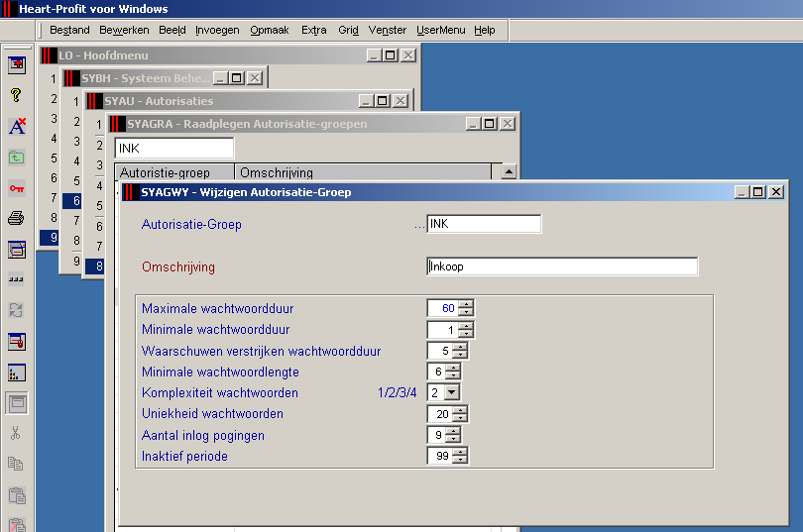The width and height of the screenshot is (803, 532).
Task: Maximize the SYAGWY Wijzigen Autorisatie-Groep window
Action: point(758,192)
